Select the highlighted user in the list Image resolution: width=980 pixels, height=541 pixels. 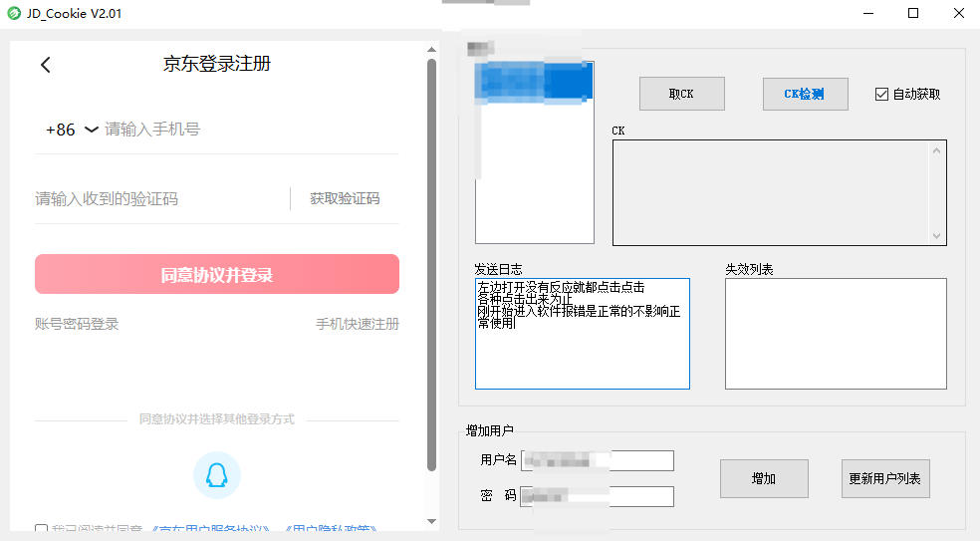pyautogui.click(x=534, y=82)
